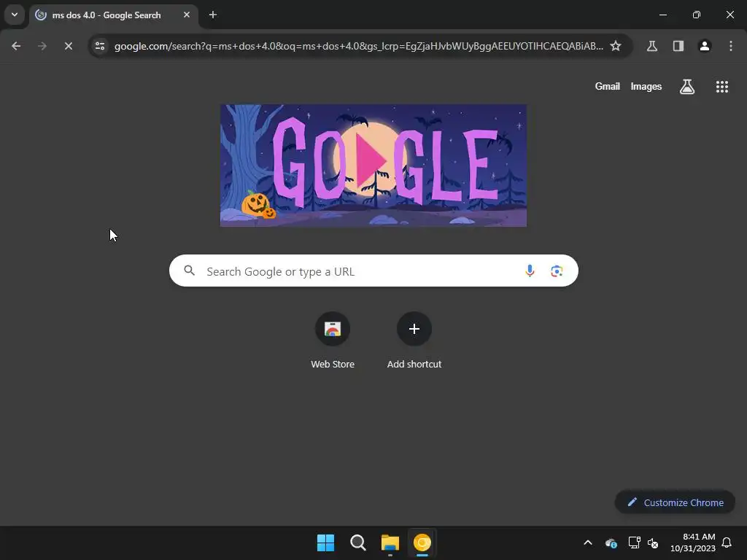Open the clock showing 8:41 AM

693,542
